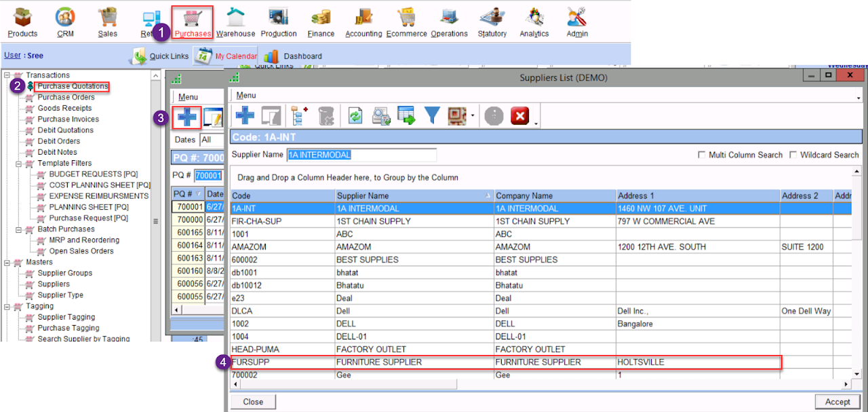Image resolution: width=868 pixels, height=412 pixels.
Task: Open the Dashboard bar chart icon
Action: pos(271,56)
